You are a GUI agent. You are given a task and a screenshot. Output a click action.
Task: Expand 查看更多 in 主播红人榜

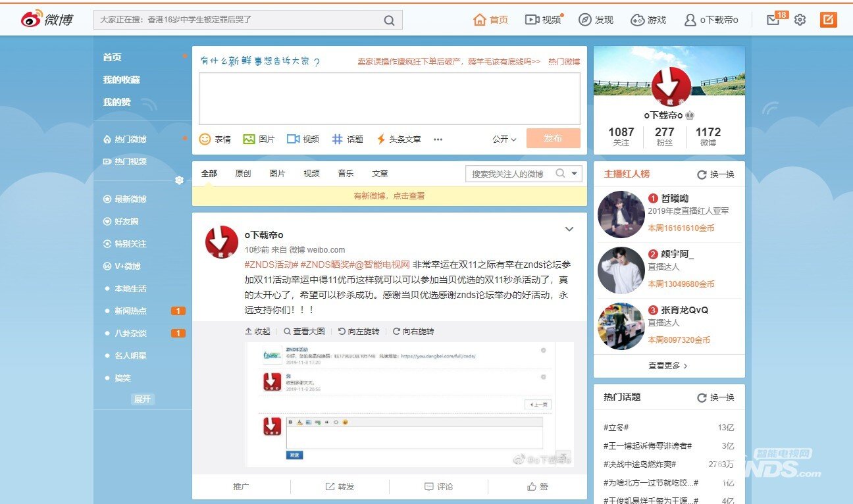click(668, 365)
